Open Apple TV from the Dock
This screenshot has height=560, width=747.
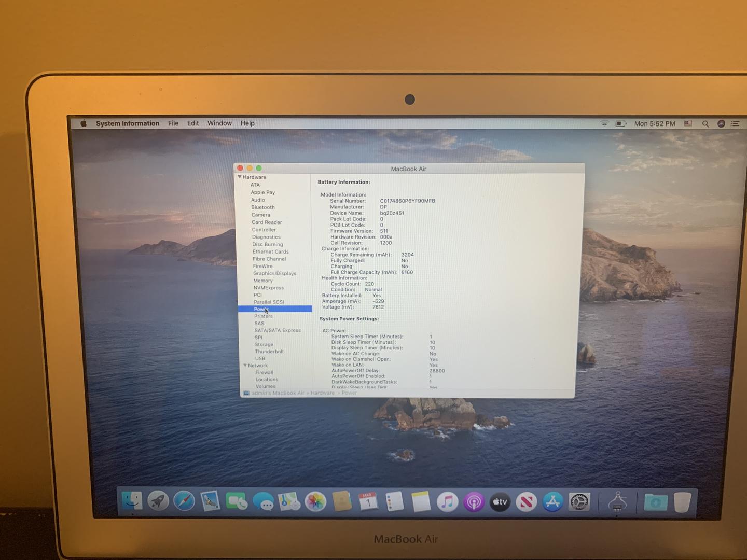pos(500,501)
